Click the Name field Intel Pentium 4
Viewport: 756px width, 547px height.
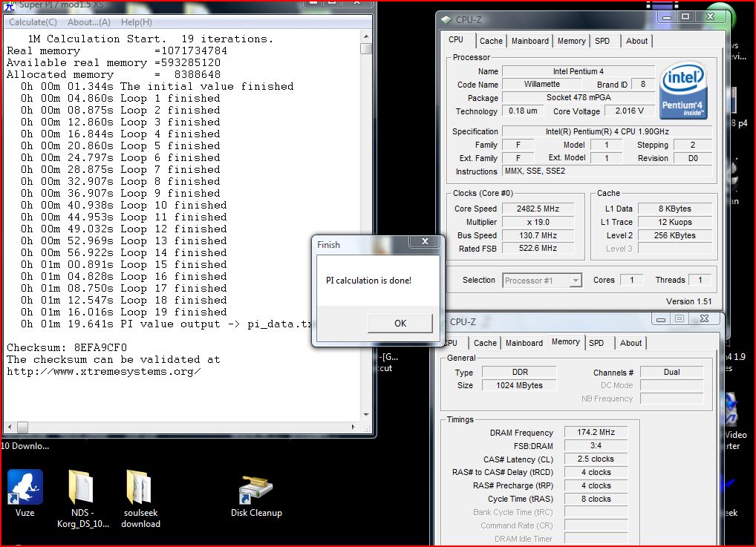click(578, 71)
